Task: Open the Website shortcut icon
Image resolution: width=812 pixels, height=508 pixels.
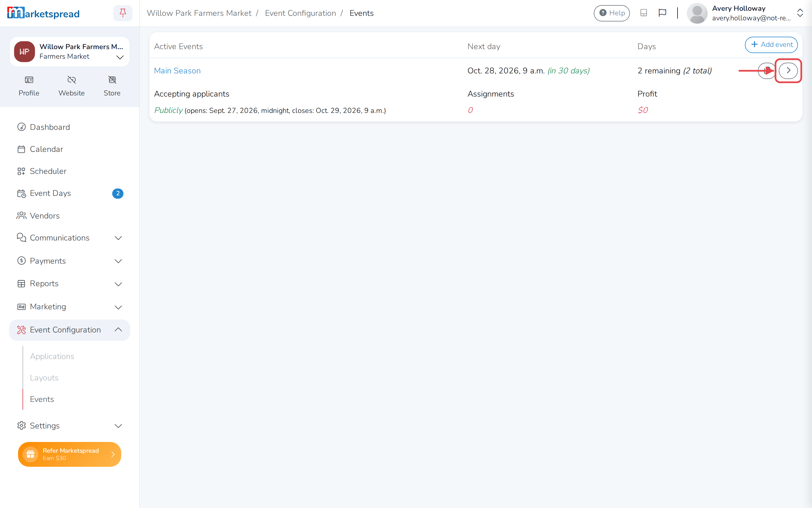Action: tap(71, 86)
